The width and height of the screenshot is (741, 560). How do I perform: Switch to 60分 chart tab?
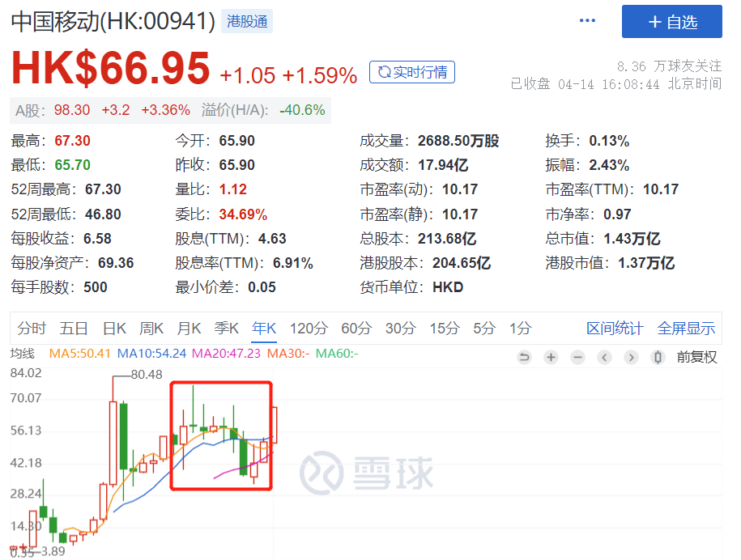[357, 329]
